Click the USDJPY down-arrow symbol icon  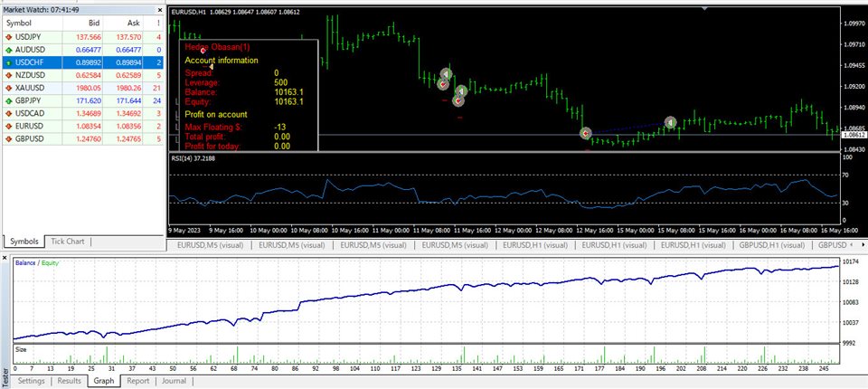[x=8, y=36]
